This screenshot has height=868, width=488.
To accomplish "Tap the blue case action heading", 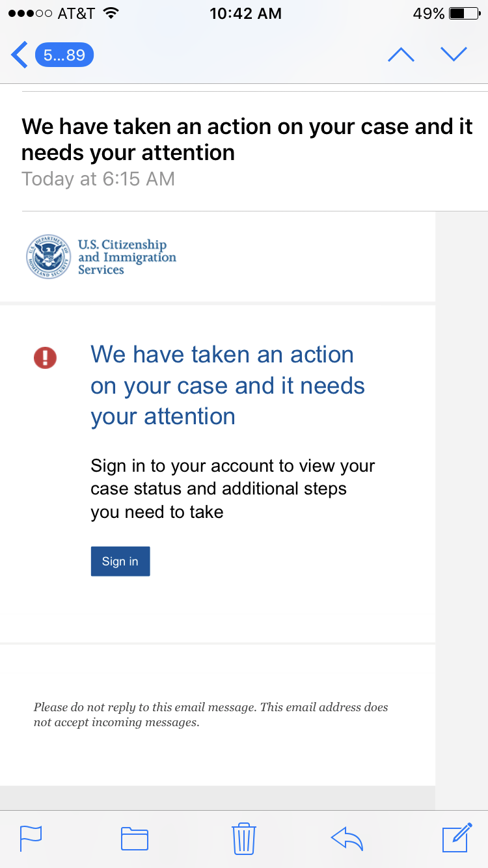I will pyautogui.click(x=228, y=385).
